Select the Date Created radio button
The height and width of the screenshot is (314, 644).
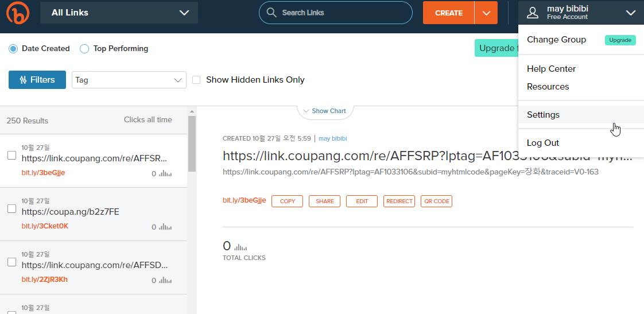13,48
